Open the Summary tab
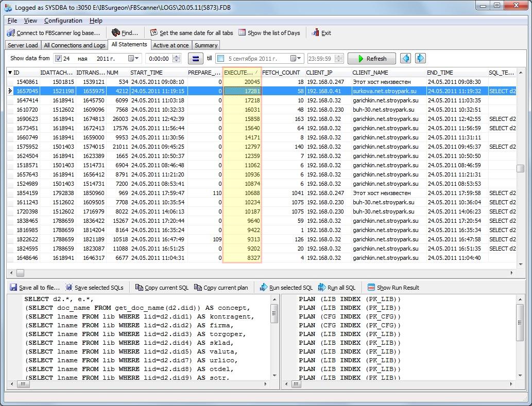This screenshot has height=406, width=532. 206,45
